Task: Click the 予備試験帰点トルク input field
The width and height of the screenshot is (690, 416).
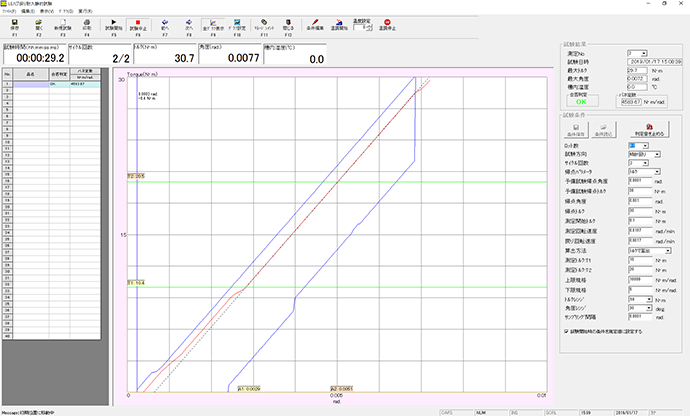Action: (x=640, y=191)
